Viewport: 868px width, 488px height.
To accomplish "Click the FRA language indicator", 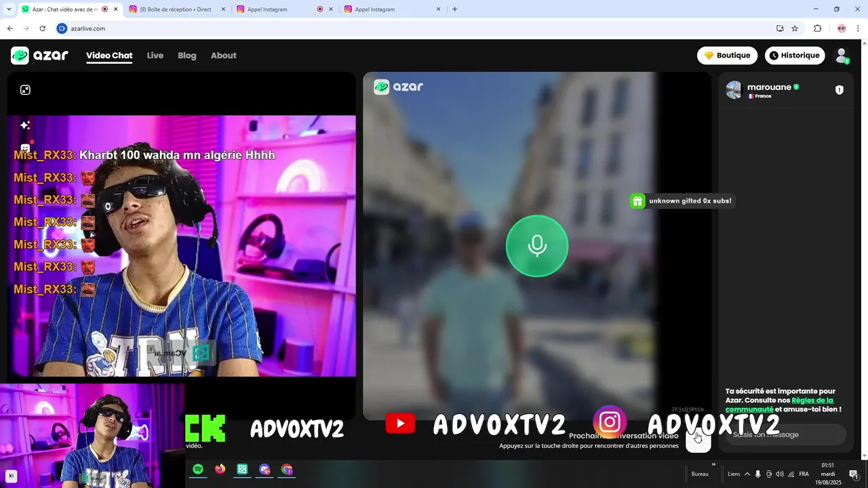I will point(804,474).
